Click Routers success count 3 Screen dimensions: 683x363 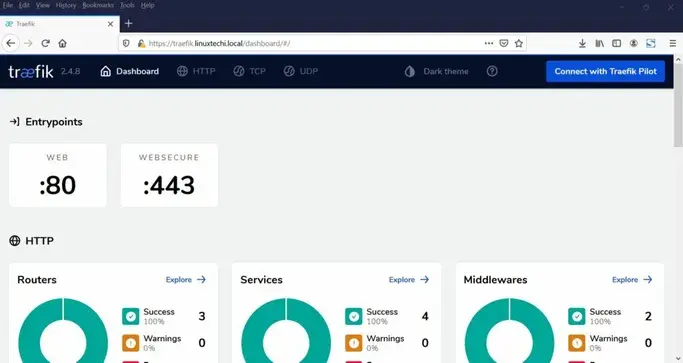[x=202, y=316]
